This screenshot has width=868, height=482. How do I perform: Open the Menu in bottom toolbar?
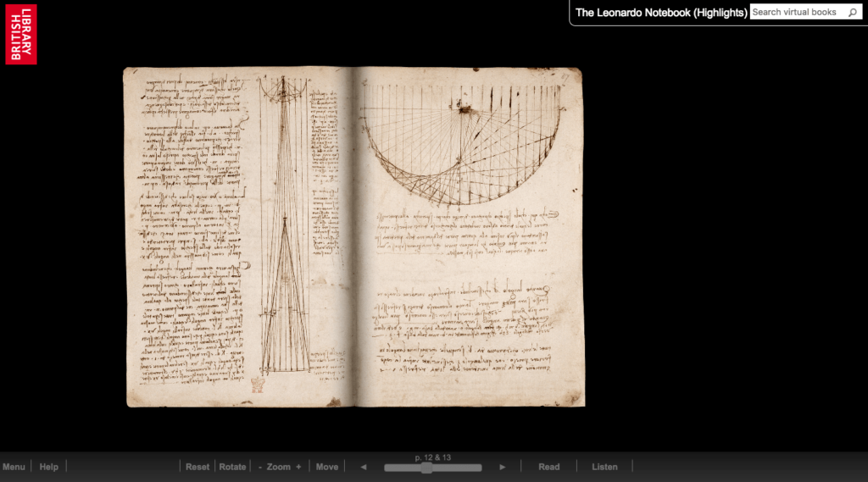14,467
